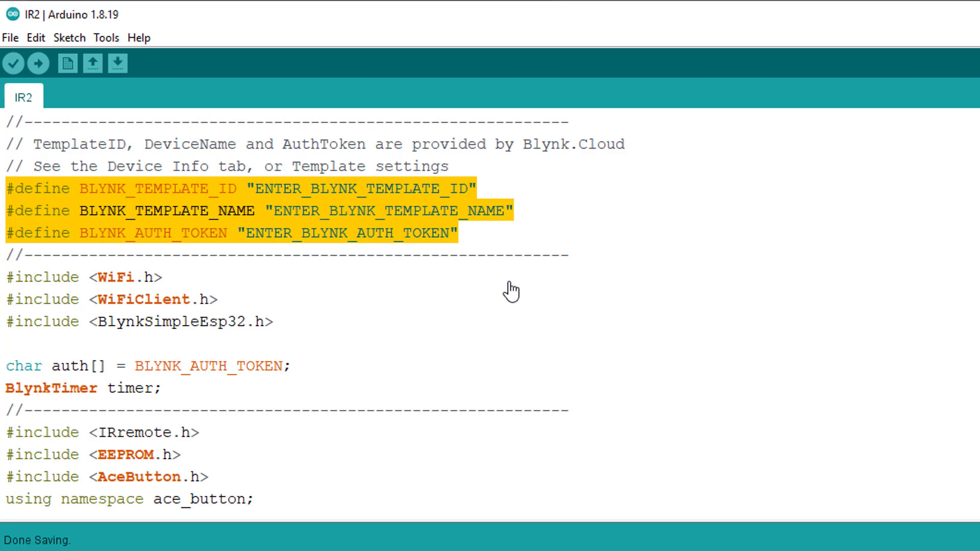Click the comment mentioning Blynk.Cloud
Viewport: 980px width, 551px height.
coord(315,144)
